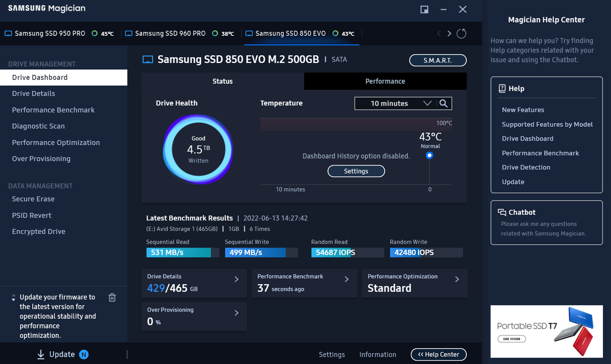
Task: Open Drive Dashboard in sidebar
Action: tap(63, 77)
